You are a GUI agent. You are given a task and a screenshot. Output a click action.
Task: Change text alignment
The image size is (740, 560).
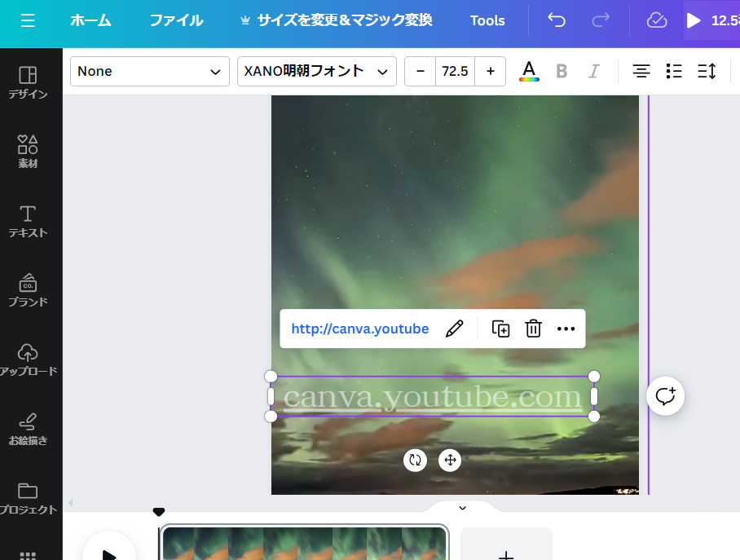(641, 71)
